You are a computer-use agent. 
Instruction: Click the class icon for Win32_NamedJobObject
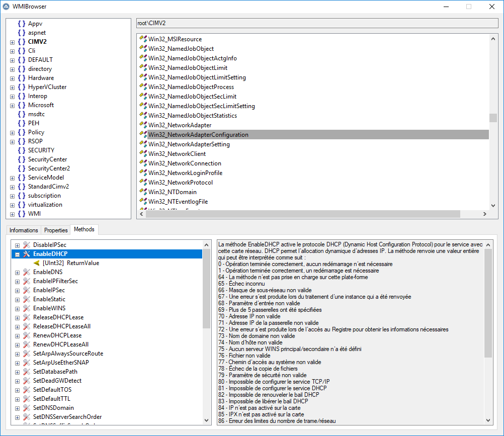pyautogui.click(x=143, y=48)
